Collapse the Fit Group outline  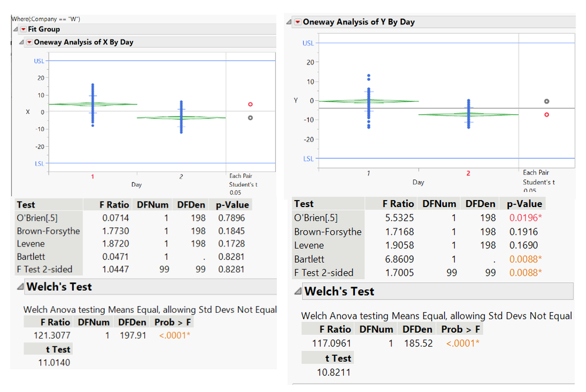15,29
